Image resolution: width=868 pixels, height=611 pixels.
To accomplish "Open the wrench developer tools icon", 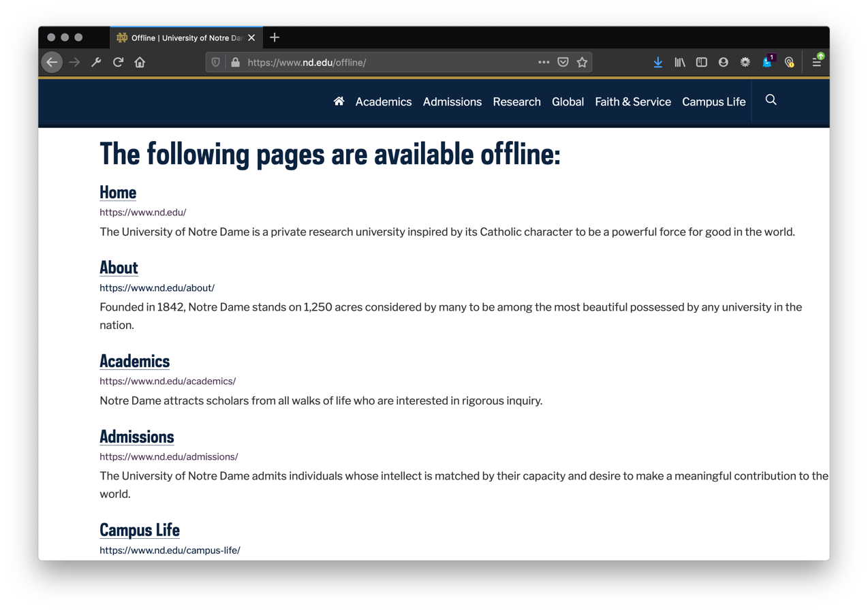I will coord(96,62).
